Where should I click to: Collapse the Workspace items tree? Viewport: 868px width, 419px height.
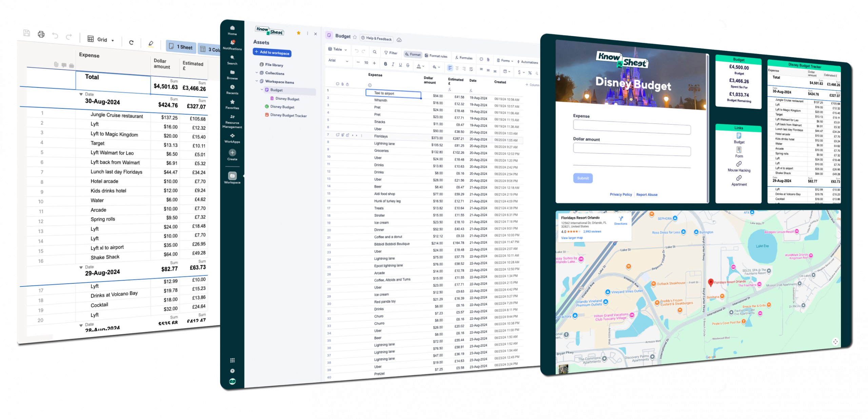[x=257, y=81]
